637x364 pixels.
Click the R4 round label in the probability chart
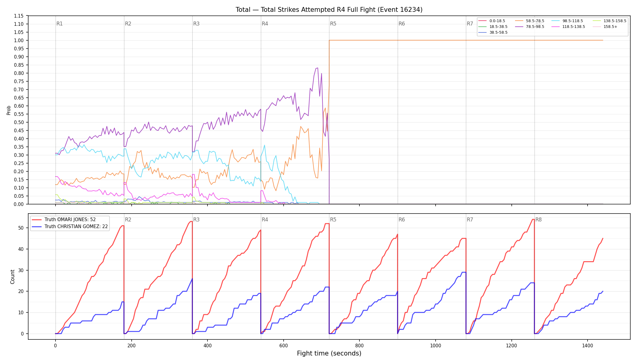pos(265,24)
